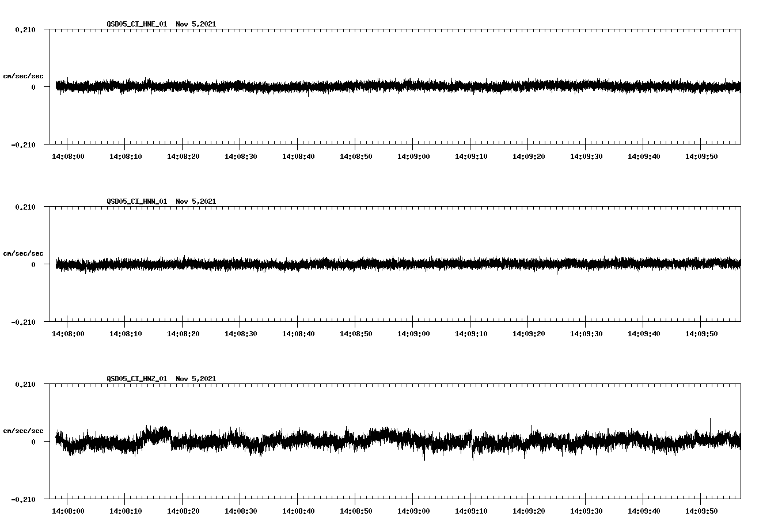Select the -0.210 lower limit on HNZ plot
782x532 pixels.
pos(23,499)
